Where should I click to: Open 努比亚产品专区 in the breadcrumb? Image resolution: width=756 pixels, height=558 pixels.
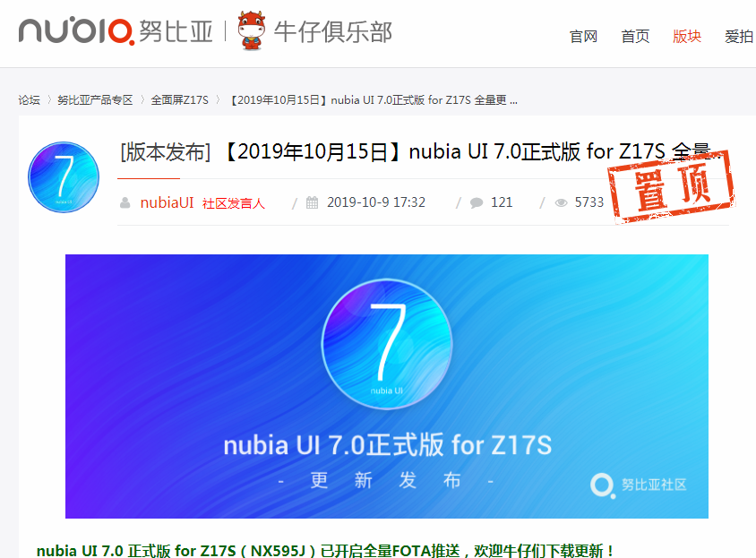(x=95, y=99)
